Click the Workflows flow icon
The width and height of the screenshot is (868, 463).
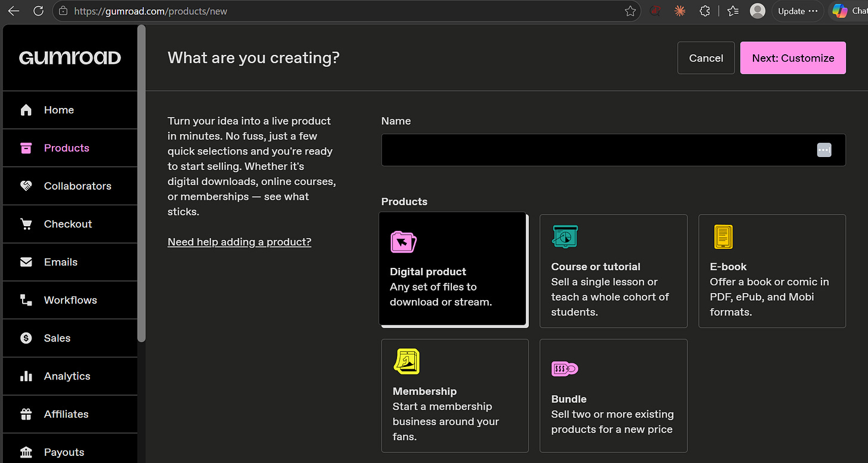26,300
